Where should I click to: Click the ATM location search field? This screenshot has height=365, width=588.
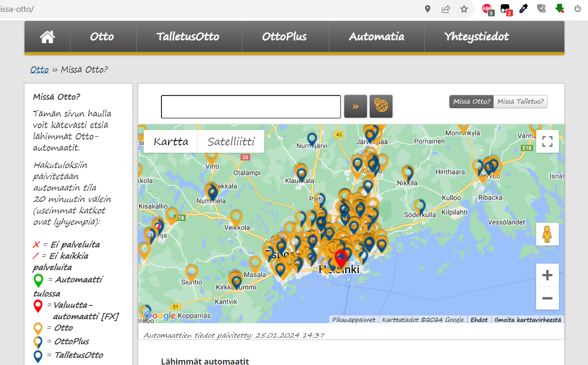(251, 106)
